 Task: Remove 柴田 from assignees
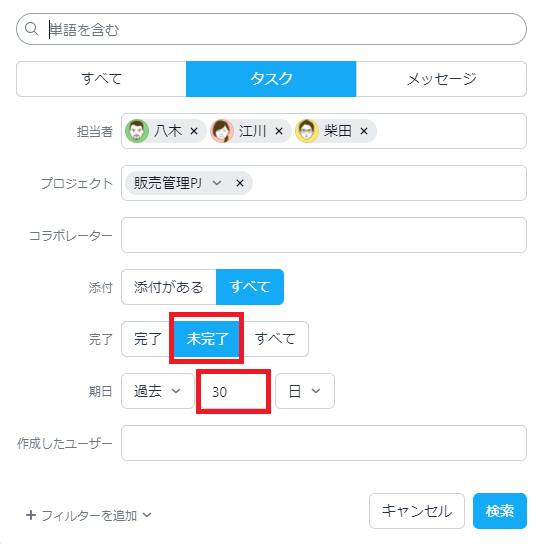point(364,131)
